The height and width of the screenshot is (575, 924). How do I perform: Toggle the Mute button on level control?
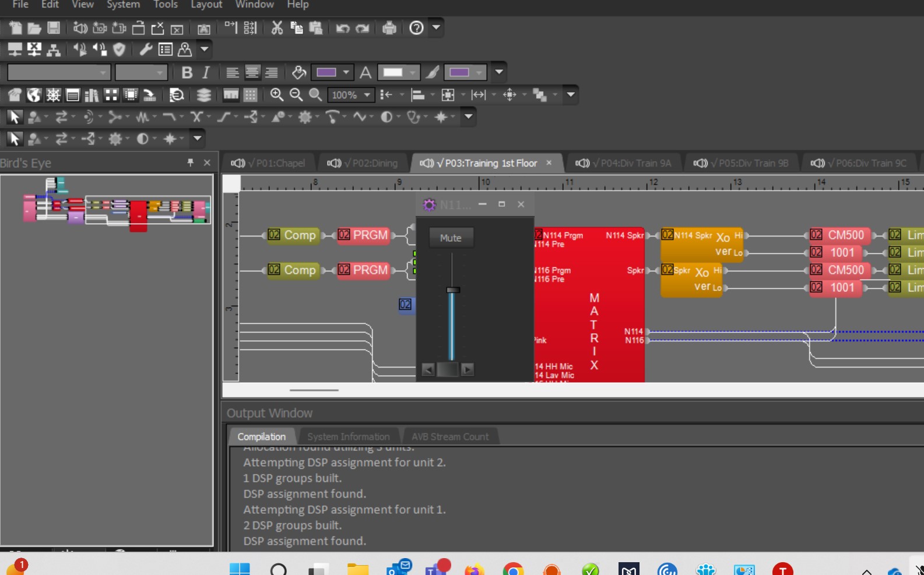(451, 238)
